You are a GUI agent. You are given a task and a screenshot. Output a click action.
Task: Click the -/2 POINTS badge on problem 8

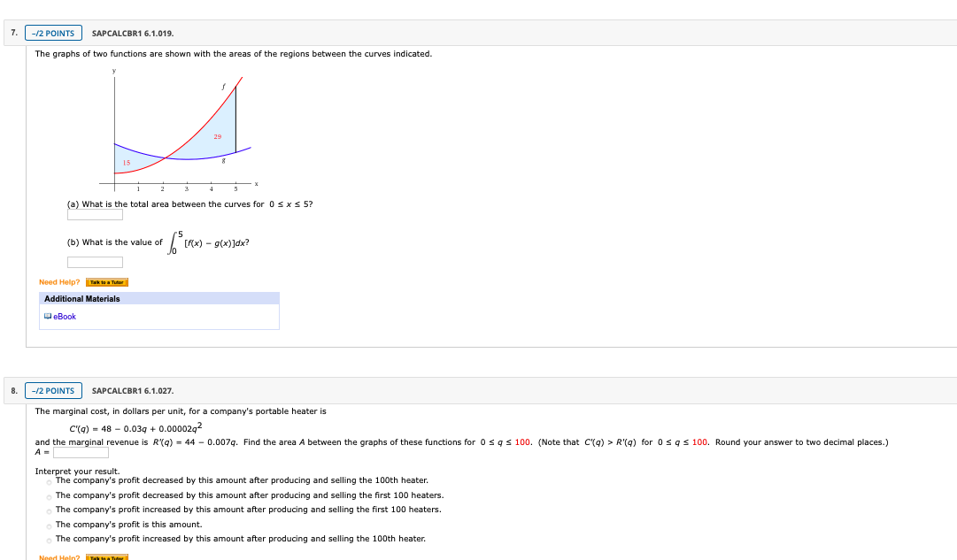pos(53,390)
